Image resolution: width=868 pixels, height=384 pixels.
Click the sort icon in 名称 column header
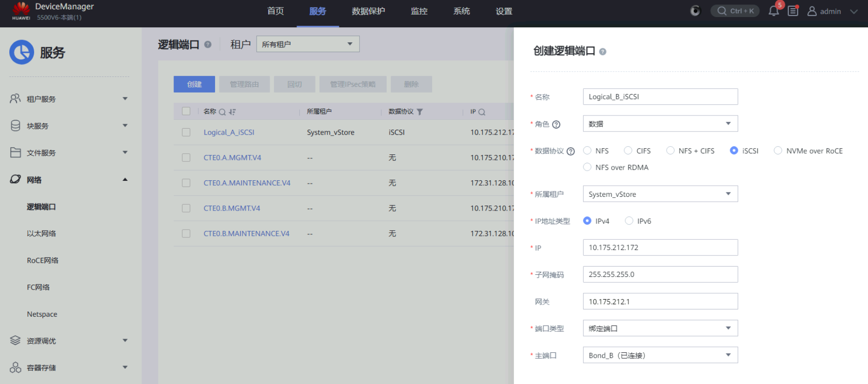(232, 112)
